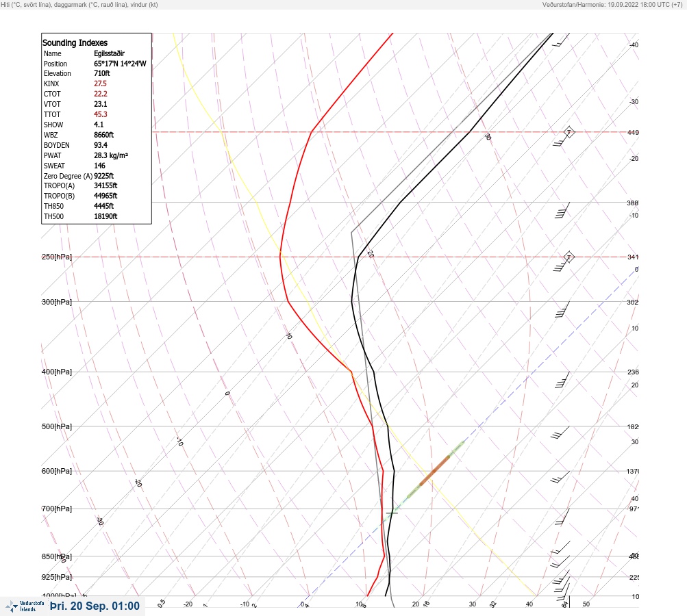The width and height of the screenshot is (687, 616).
Task: Click the forecast time label Þri. 20 Sep. 01:00
Action: (95, 606)
